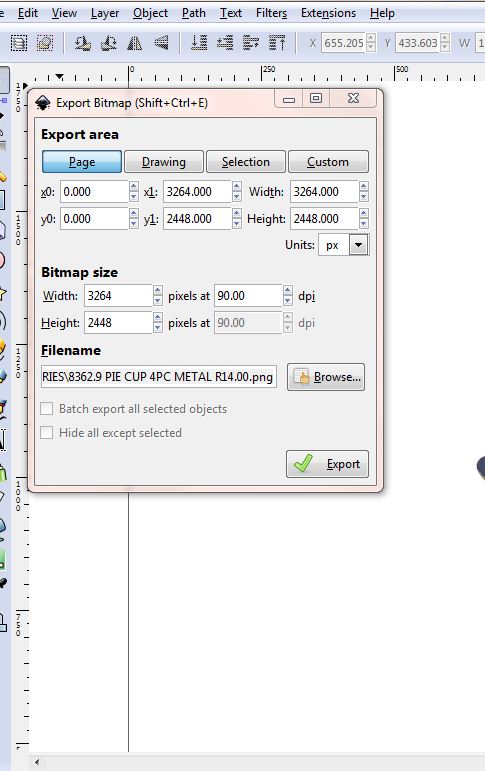Image resolution: width=485 pixels, height=771 pixels.
Task: Set export area to Selection
Action: (245, 162)
